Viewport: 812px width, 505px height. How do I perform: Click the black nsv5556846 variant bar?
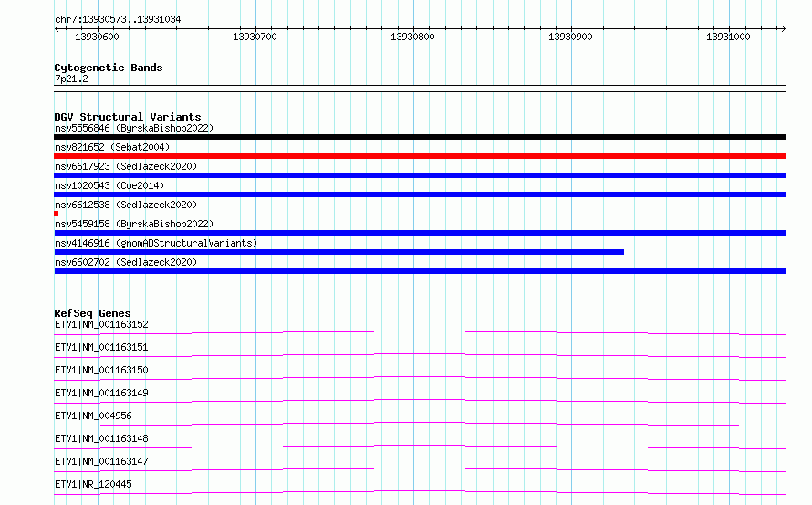(420, 137)
